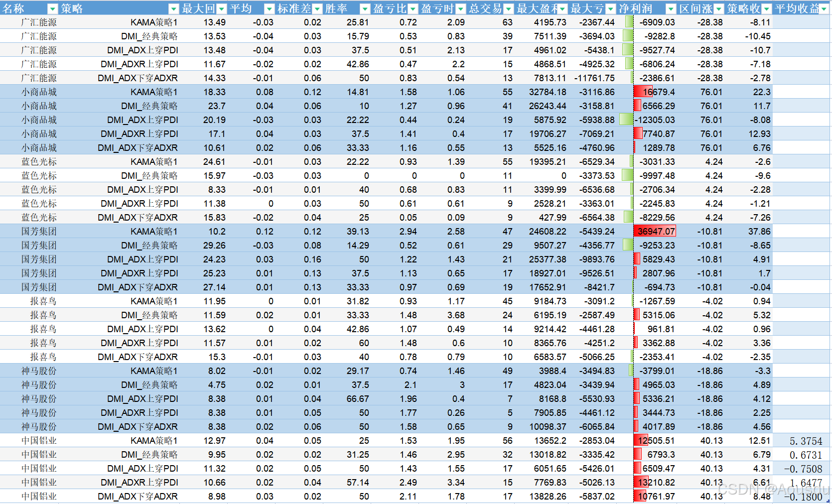Open the 标准差 column filter dropdown
Image resolution: width=832 pixels, height=504 pixels.
coord(317,9)
